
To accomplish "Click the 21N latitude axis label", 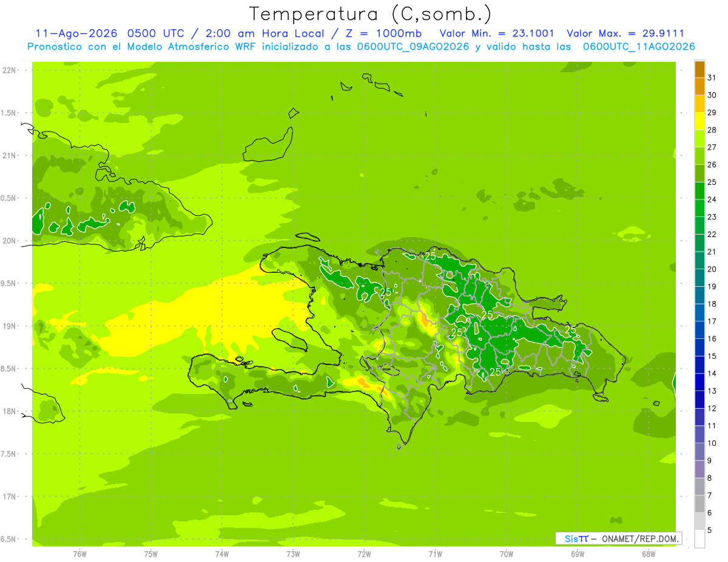I will (10, 155).
